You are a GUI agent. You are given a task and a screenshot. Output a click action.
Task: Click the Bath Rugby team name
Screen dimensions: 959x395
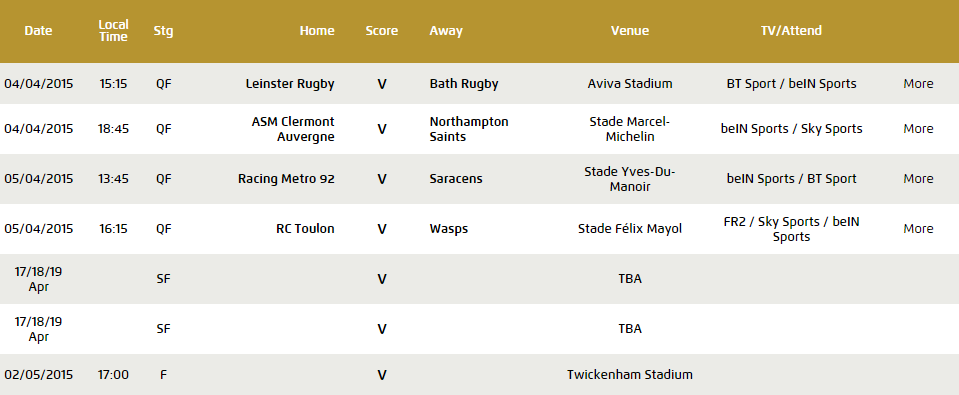pyautogui.click(x=464, y=84)
